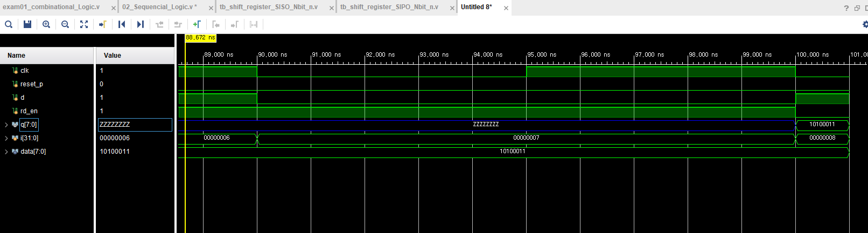Click 10100011 segment of q waveform
Image resolution: width=868 pixels, height=233 pixels.
[822, 125]
